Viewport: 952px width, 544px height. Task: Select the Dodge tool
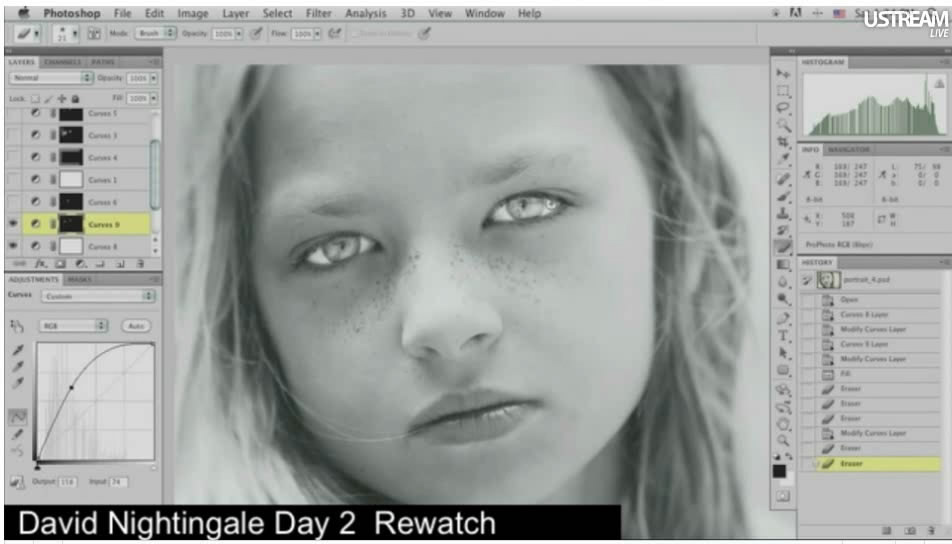783,299
